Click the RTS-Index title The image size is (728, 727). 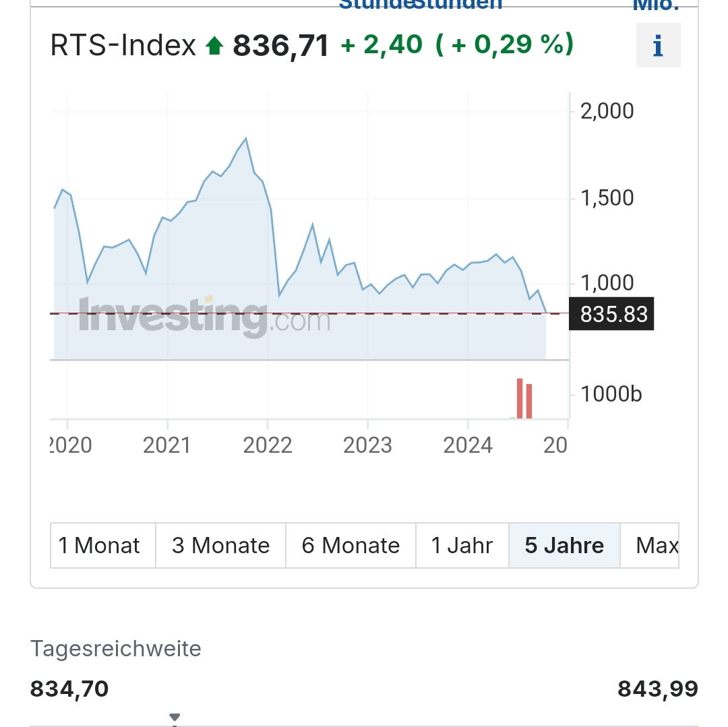[x=123, y=45]
